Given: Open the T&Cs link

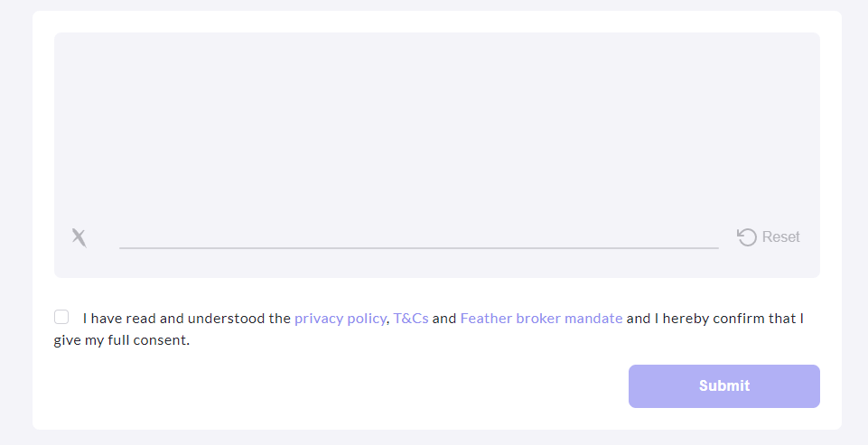Looking at the screenshot, I should tap(411, 319).
